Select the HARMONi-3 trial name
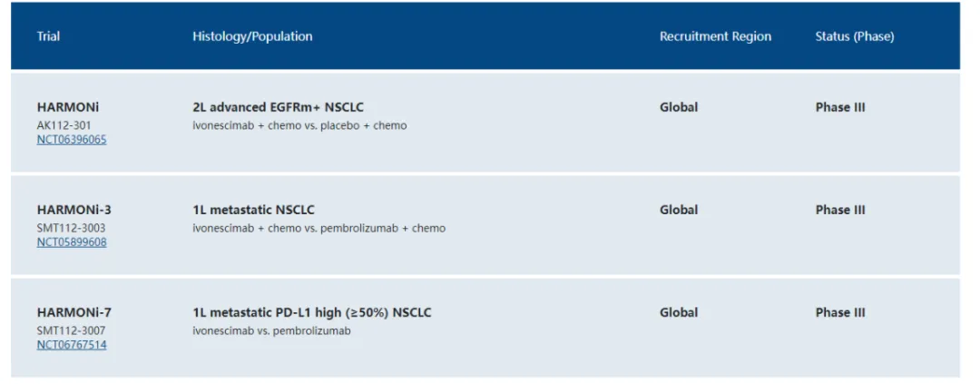Viewport: 980px width, 384px height. pos(74,210)
